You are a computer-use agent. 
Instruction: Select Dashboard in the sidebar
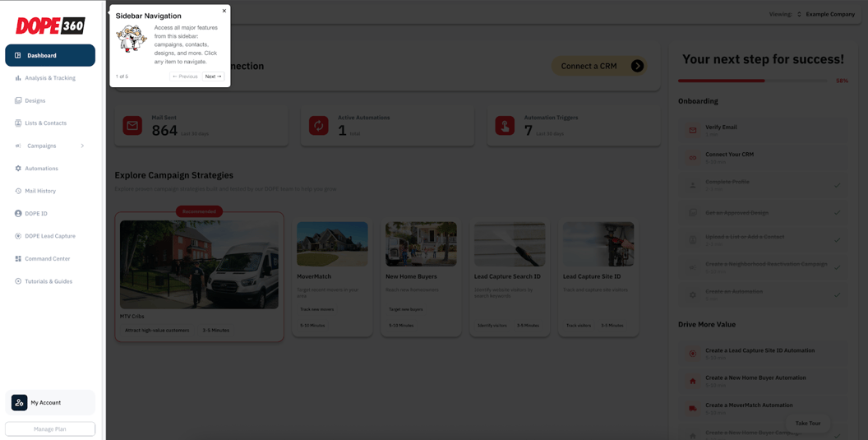[50, 55]
